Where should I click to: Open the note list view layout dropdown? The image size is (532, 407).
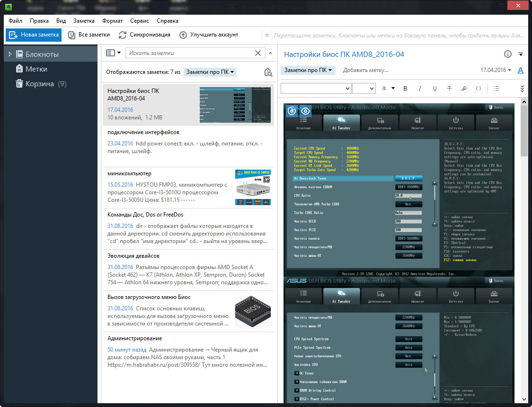click(113, 53)
